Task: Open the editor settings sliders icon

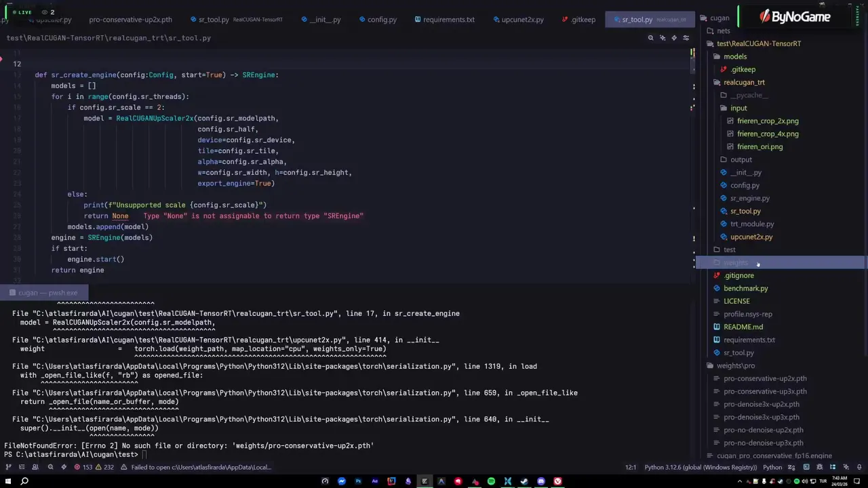Action: (x=686, y=38)
